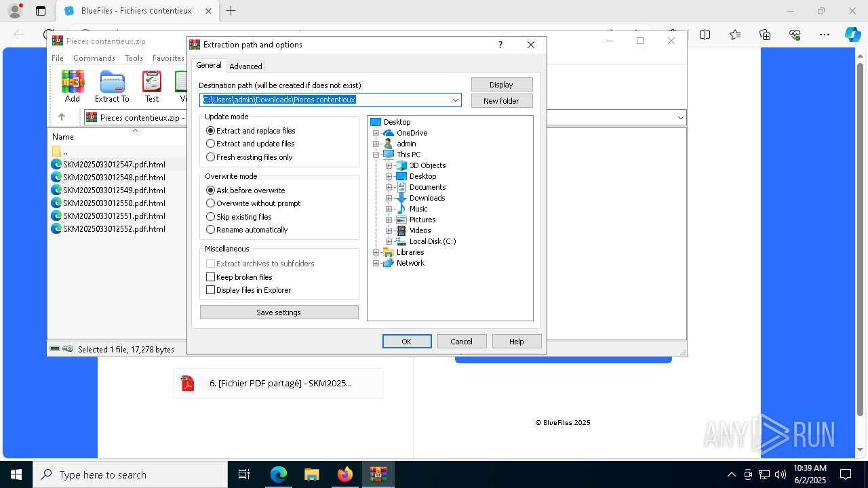Choose Overwrite without prompt
868x488 pixels.
pos(254,203)
